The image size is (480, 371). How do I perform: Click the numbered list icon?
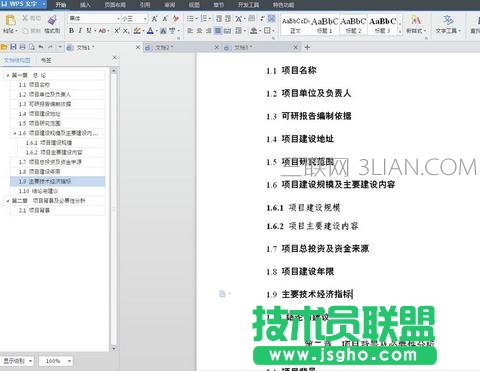[204, 18]
